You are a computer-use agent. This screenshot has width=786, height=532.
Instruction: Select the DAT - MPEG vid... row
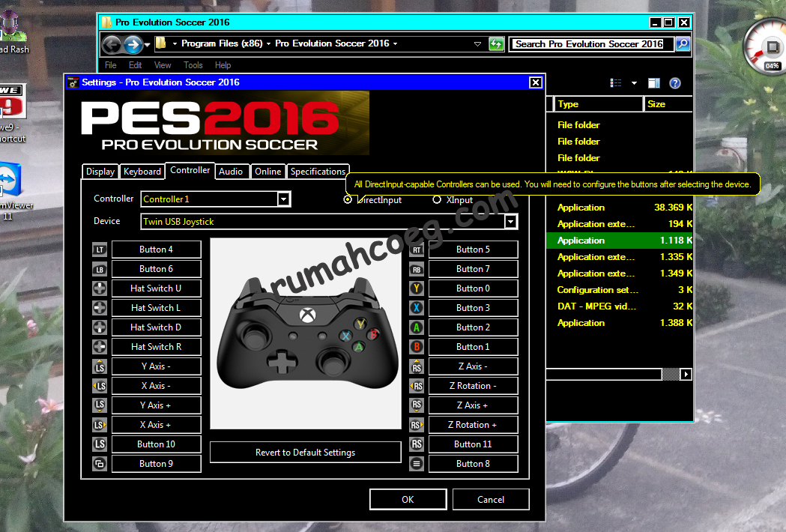(x=620, y=306)
